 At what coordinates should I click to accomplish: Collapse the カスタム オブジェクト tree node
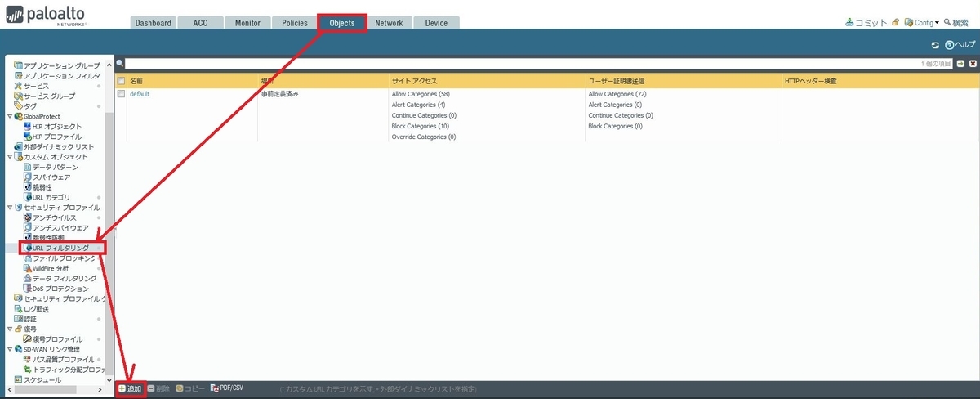(x=9, y=156)
